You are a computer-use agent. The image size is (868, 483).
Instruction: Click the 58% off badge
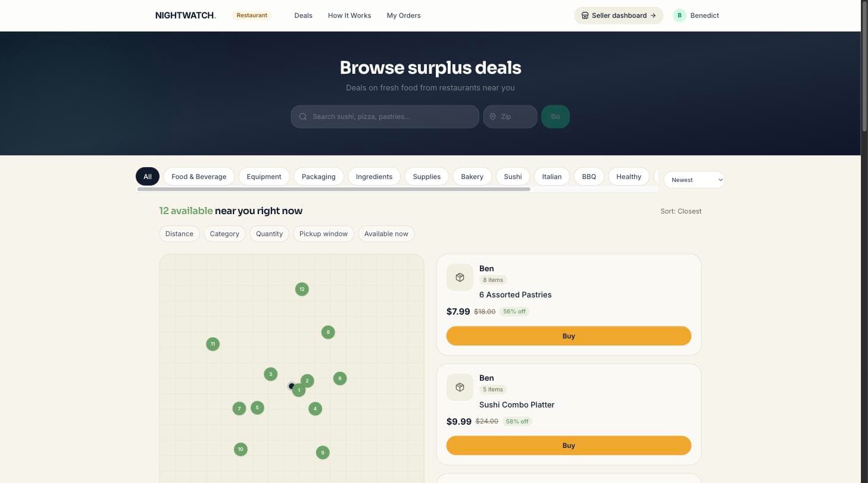517,422
